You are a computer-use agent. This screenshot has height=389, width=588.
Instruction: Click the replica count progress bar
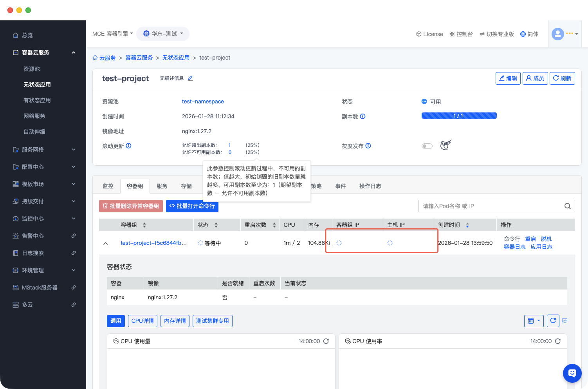tap(459, 116)
